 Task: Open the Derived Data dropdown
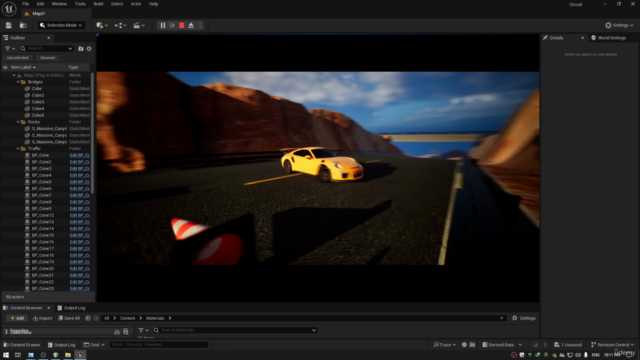click(502, 345)
